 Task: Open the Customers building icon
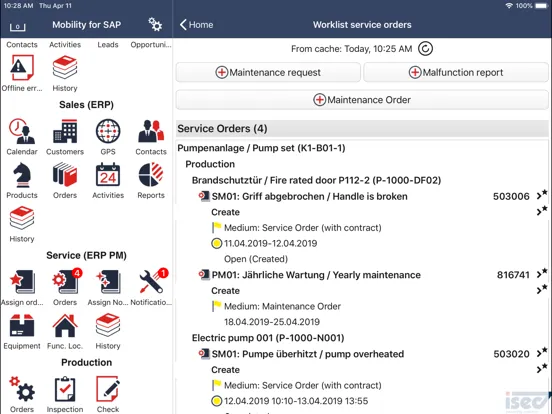[65, 131]
